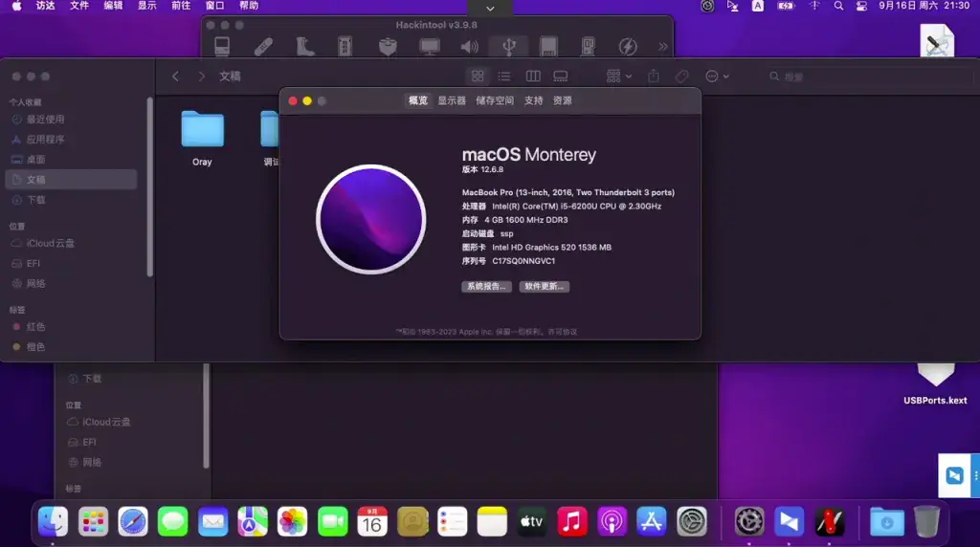
Task: Open Spotlight search in menu bar
Action: [x=838, y=6]
